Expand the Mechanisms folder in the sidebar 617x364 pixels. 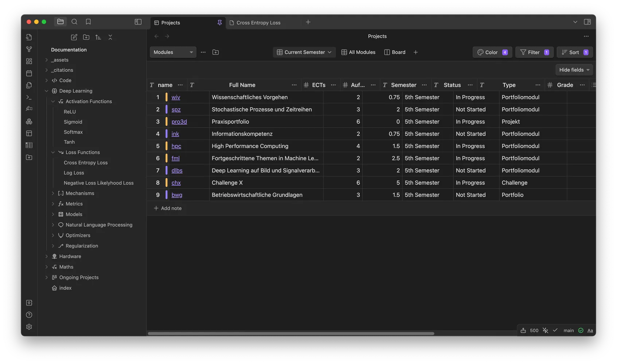pos(53,193)
